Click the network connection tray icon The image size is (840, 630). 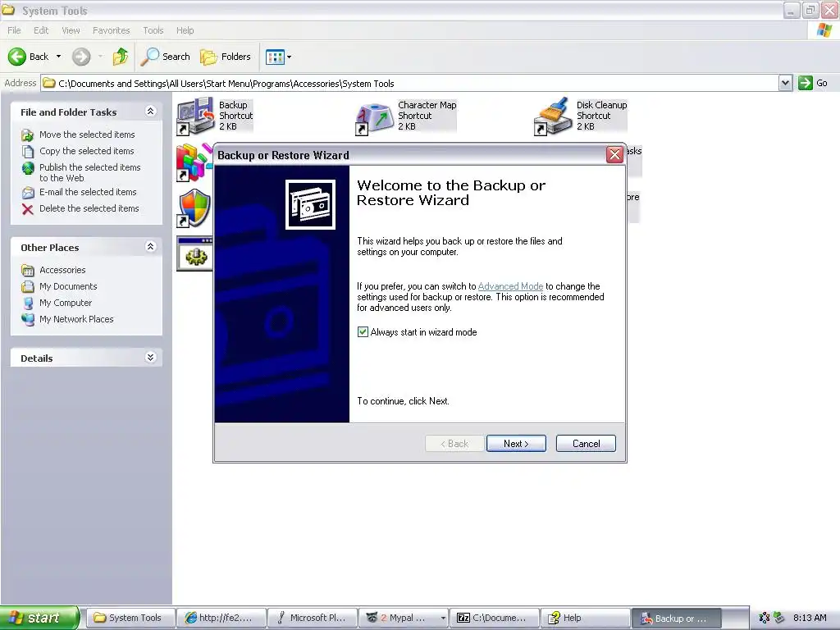point(765,619)
